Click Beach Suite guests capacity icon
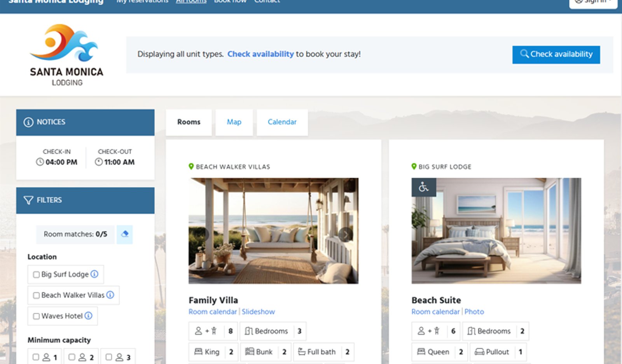Screen dimensions: 622x364 pos(428,331)
